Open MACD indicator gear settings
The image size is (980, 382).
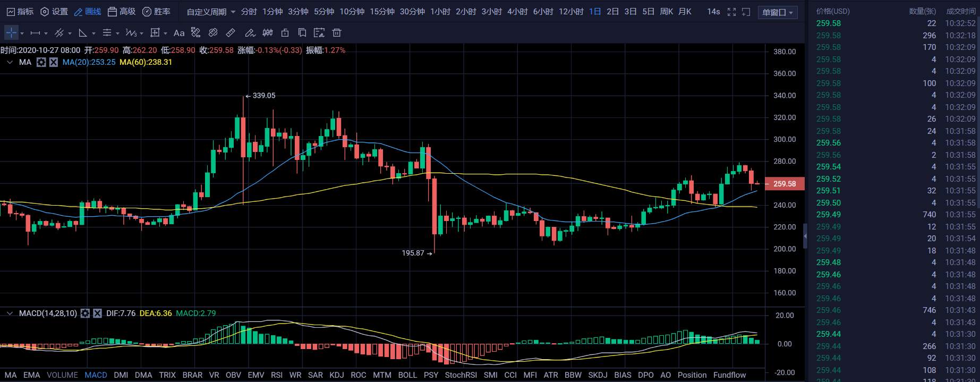(85, 313)
